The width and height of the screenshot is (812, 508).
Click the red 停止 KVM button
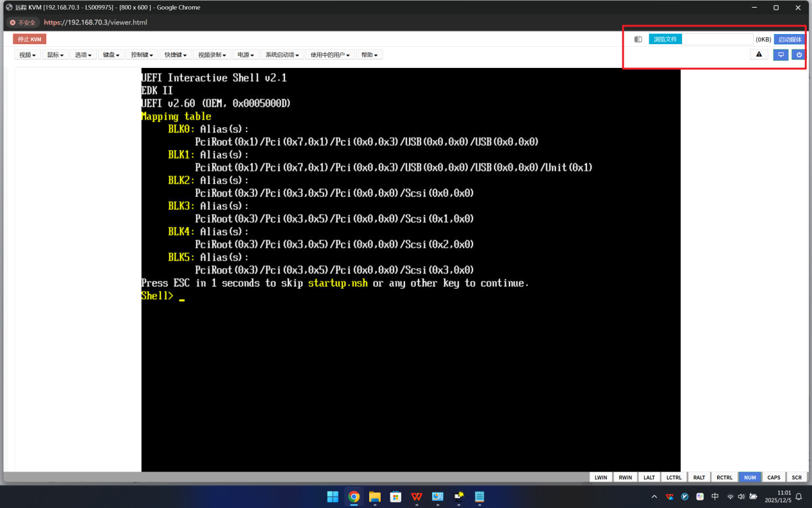[x=29, y=39]
